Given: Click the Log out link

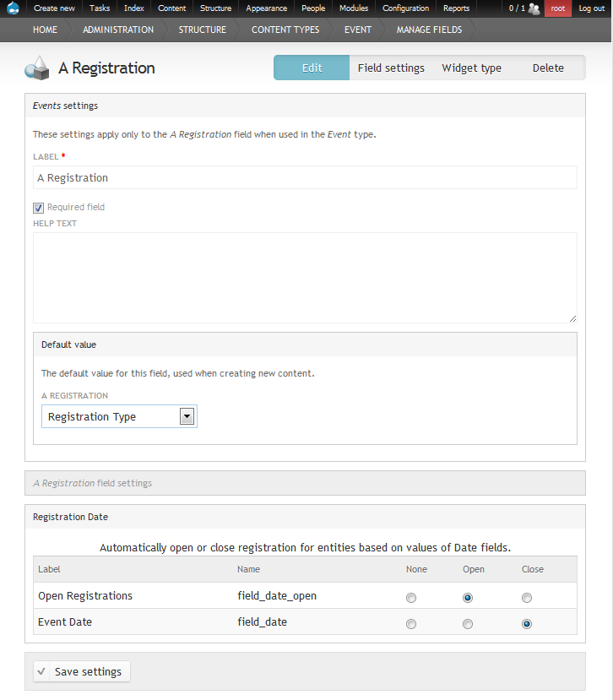Looking at the screenshot, I should [591, 8].
